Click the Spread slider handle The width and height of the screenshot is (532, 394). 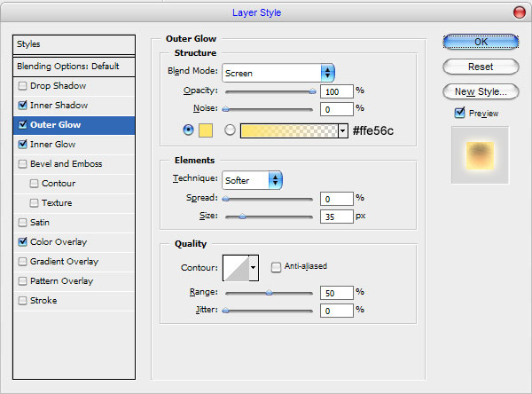click(225, 199)
